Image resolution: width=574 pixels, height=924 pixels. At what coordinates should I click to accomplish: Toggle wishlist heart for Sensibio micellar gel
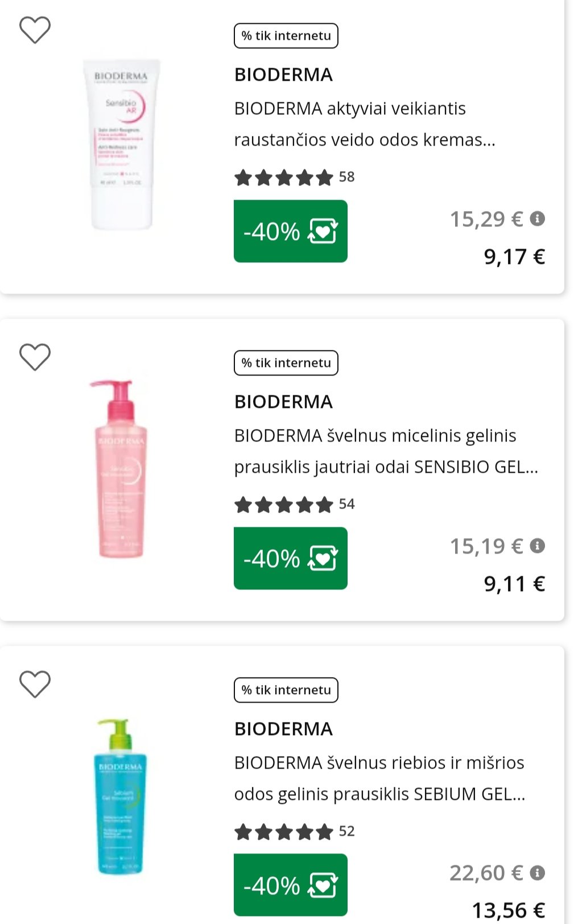[x=35, y=357]
